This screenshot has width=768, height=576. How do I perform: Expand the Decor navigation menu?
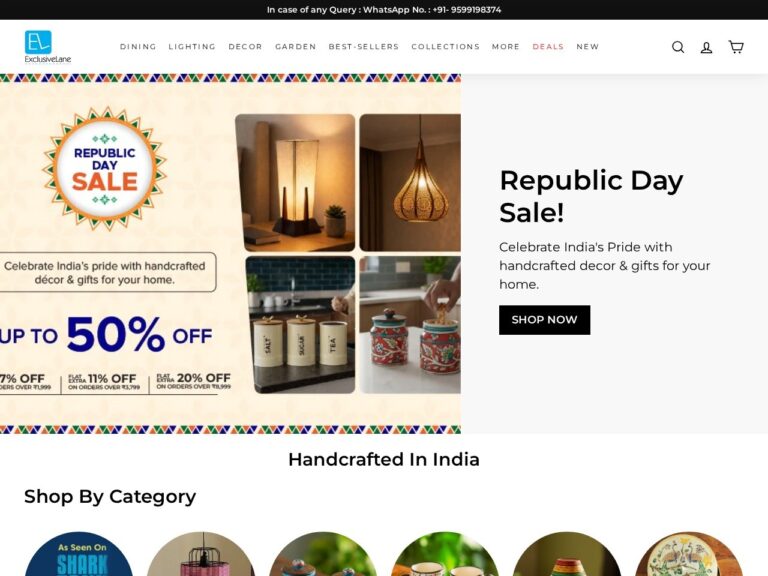point(245,47)
